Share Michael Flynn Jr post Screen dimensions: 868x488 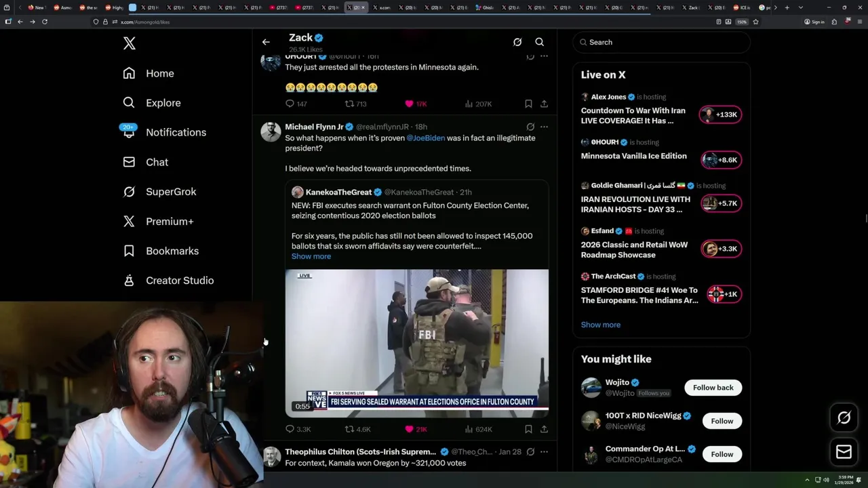544,429
